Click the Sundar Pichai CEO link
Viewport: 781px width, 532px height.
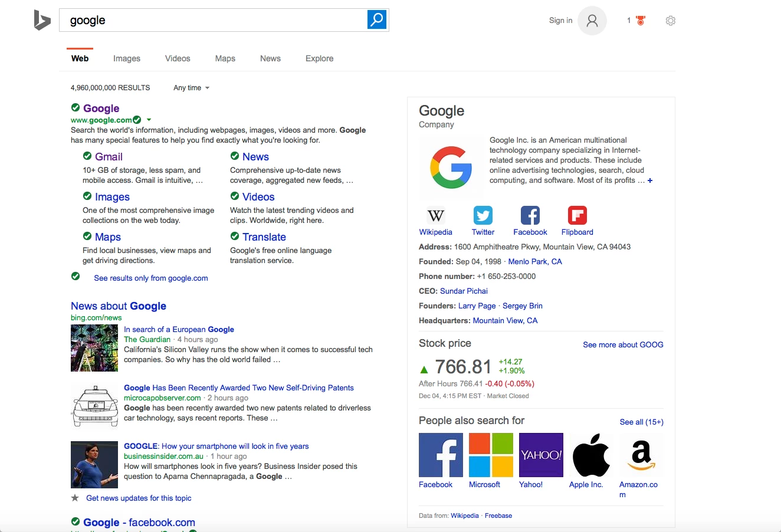tap(464, 291)
